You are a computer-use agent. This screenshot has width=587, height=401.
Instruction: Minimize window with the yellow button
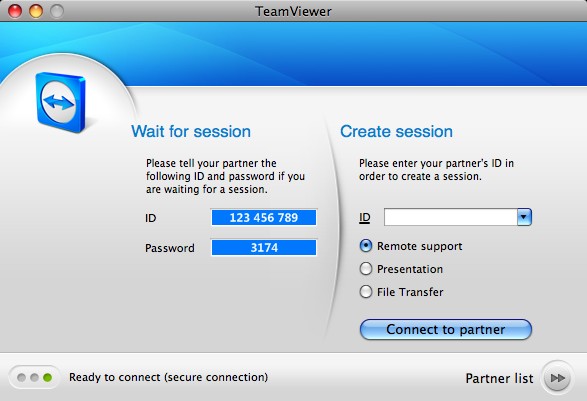click(x=36, y=11)
